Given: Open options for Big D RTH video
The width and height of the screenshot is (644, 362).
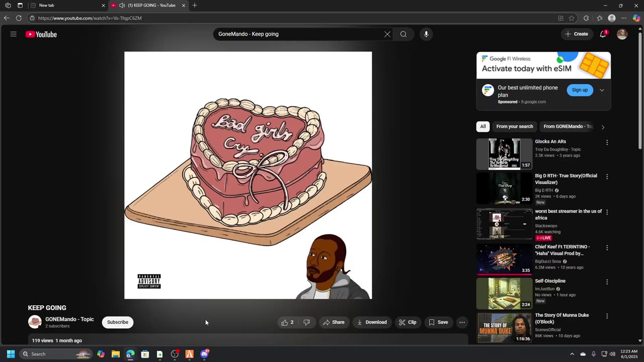Looking at the screenshot, I should pyautogui.click(x=607, y=177).
